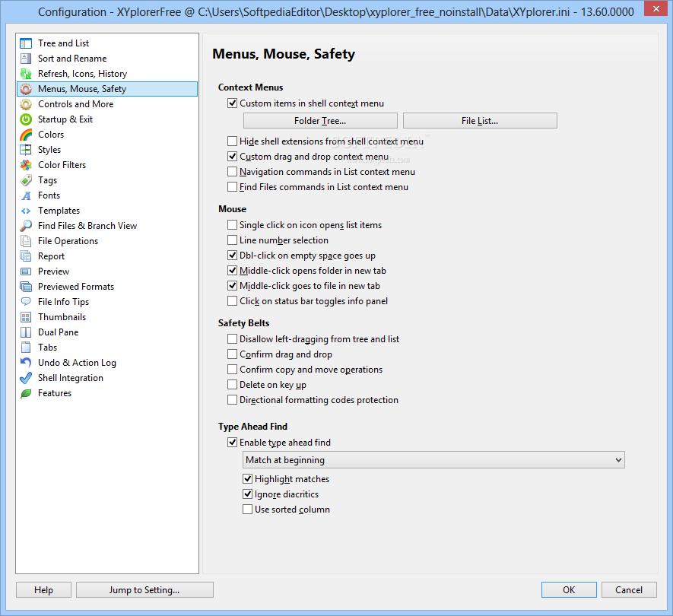The image size is (673, 616).
Task: Check Directional formatting codes protection
Action: point(232,400)
